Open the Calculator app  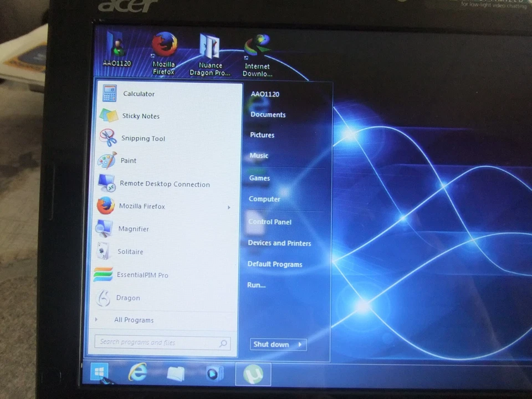click(139, 94)
